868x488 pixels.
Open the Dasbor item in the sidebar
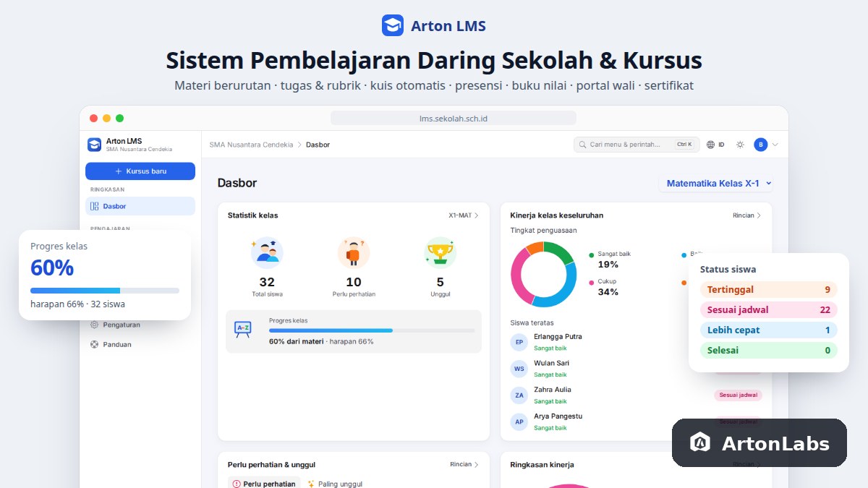click(140, 206)
